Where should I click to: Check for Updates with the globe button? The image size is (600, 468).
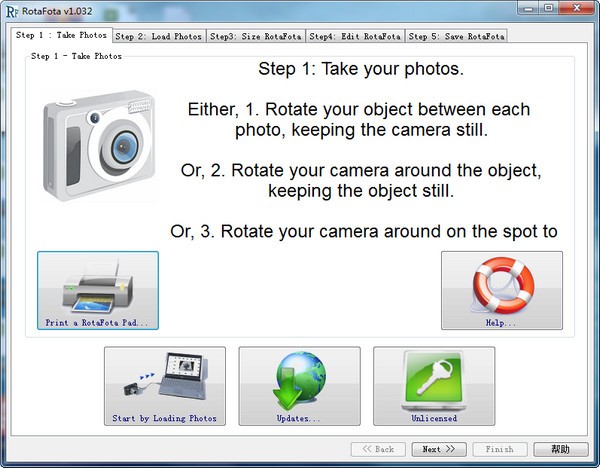(300, 386)
